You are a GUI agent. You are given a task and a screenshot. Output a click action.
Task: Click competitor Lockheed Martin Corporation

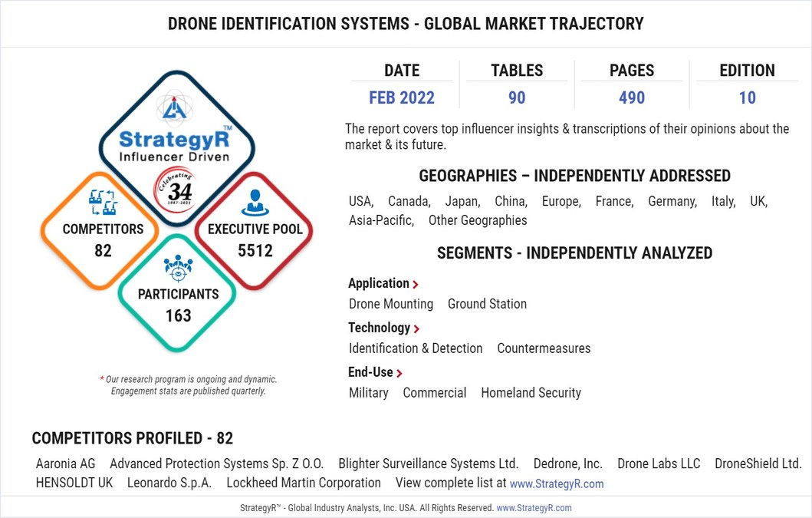[304, 483]
